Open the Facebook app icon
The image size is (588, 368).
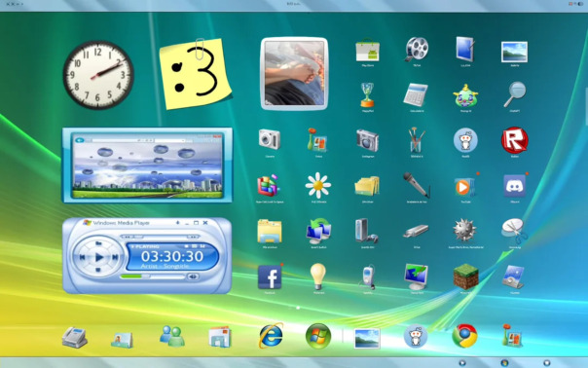click(x=270, y=277)
